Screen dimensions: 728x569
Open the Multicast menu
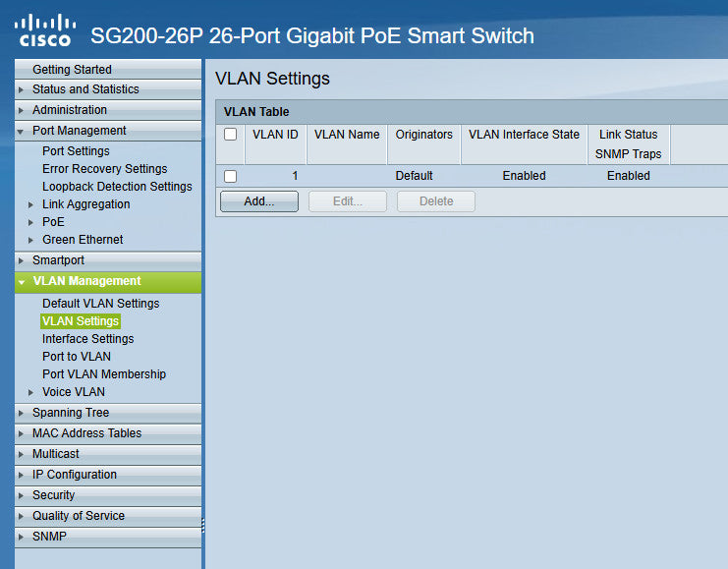(56, 454)
